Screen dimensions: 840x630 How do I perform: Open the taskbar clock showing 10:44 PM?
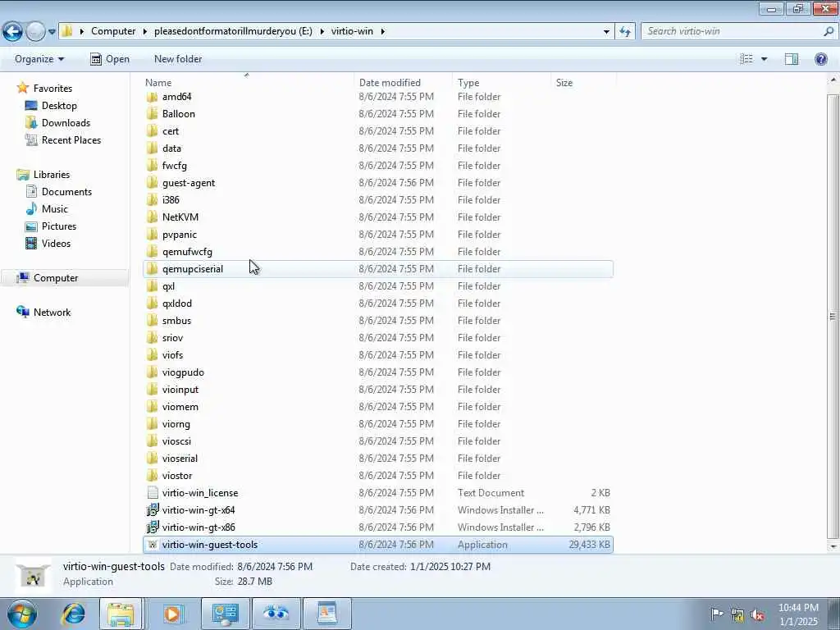point(798,614)
